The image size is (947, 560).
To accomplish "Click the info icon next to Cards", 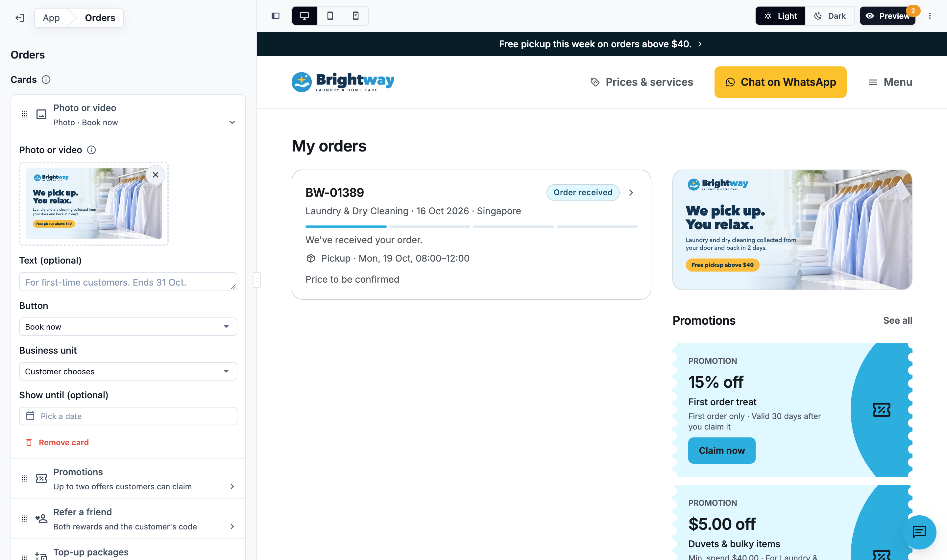I will click(x=46, y=80).
